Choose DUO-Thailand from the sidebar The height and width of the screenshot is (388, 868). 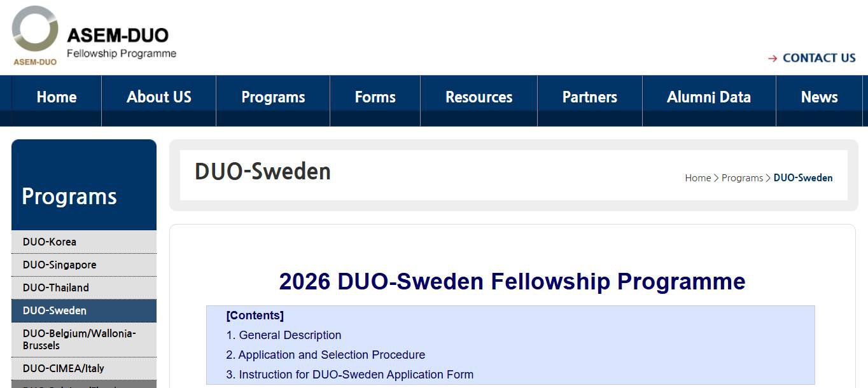point(56,288)
